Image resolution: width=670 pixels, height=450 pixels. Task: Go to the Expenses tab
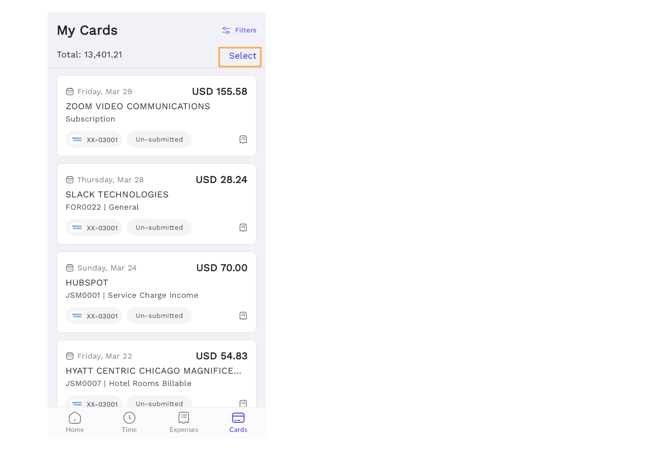click(184, 422)
